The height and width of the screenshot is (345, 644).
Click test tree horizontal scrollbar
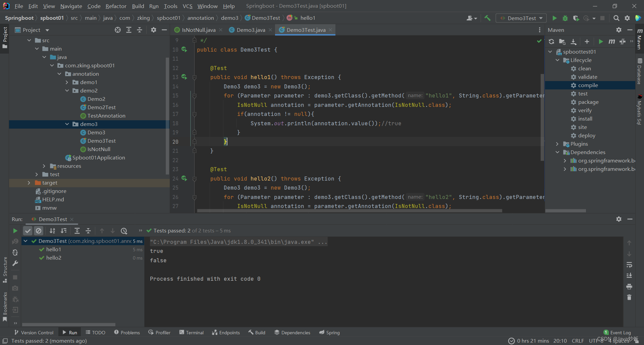point(69,325)
